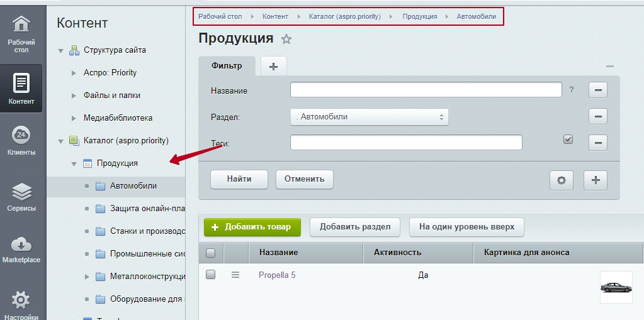The width and height of the screenshot is (644, 320).
Task: Check the Propella 5 row checkbox
Action: [x=210, y=275]
